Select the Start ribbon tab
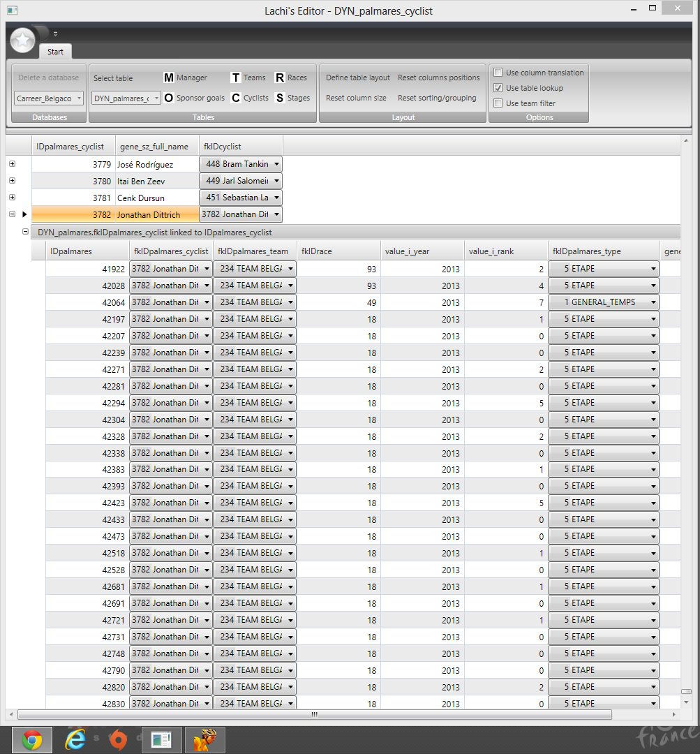Image resolution: width=700 pixels, height=754 pixels. [55, 52]
